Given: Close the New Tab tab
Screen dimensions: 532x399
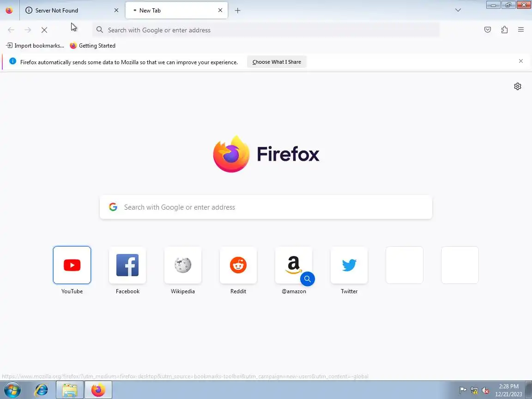Looking at the screenshot, I should (220, 10).
